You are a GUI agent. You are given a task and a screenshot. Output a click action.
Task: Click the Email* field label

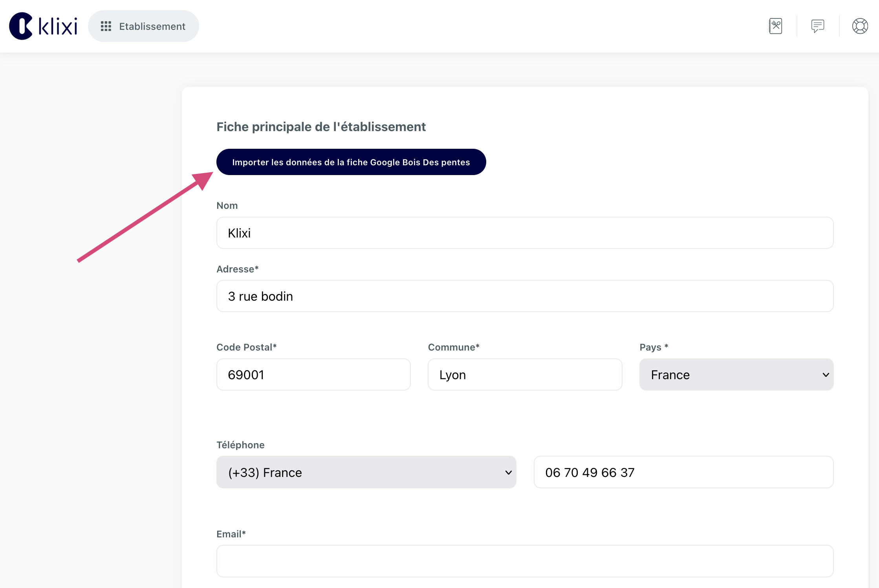231,534
